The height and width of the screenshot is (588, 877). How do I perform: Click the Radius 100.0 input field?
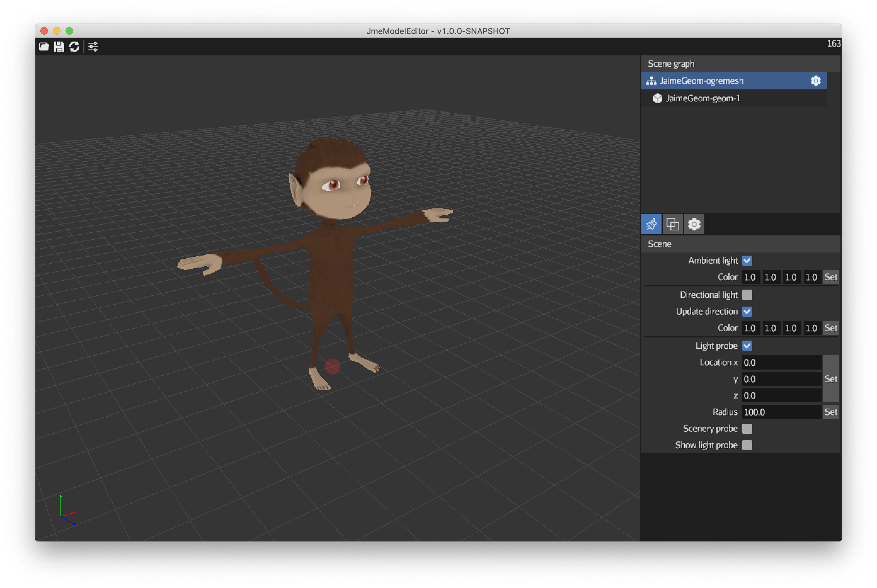click(x=781, y=412)
